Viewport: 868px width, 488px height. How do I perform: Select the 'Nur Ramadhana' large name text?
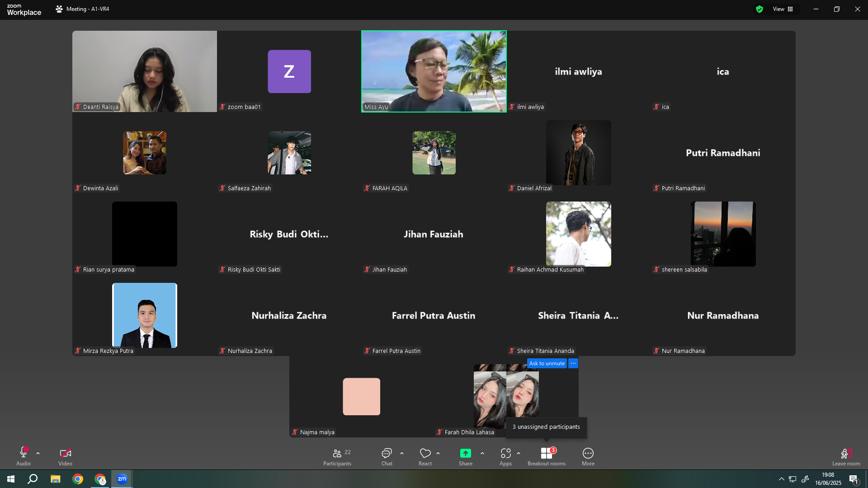(x=723, y=315)
